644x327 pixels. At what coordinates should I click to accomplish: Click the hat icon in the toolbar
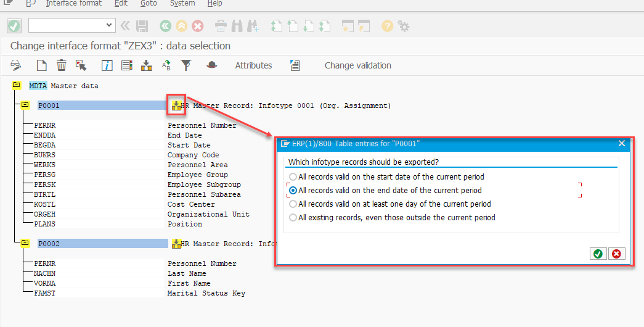[212, 65]
